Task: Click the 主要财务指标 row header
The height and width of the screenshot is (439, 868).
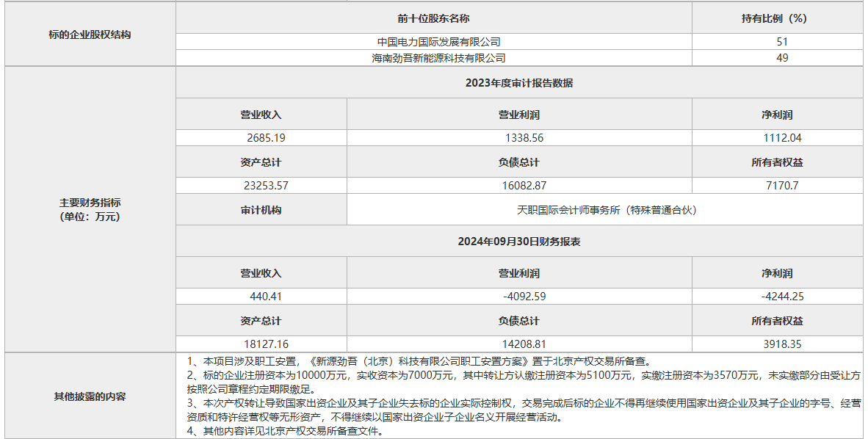Action: (x=90, y=209)
